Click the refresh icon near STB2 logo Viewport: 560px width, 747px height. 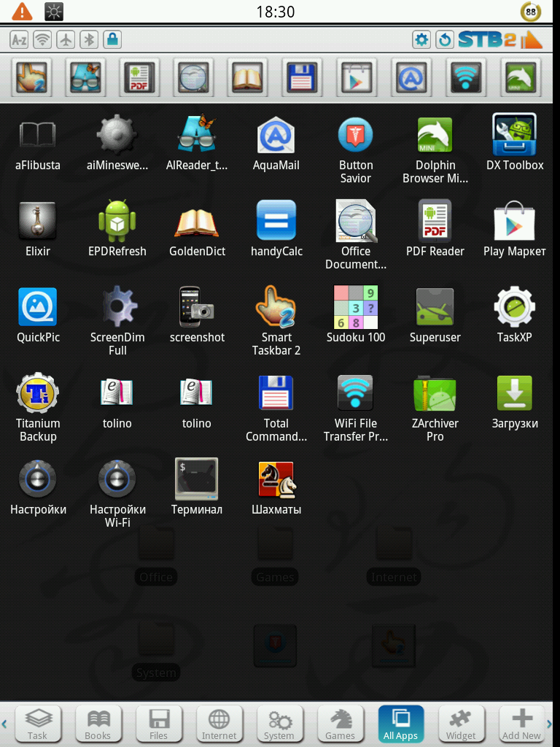[445, 39]
